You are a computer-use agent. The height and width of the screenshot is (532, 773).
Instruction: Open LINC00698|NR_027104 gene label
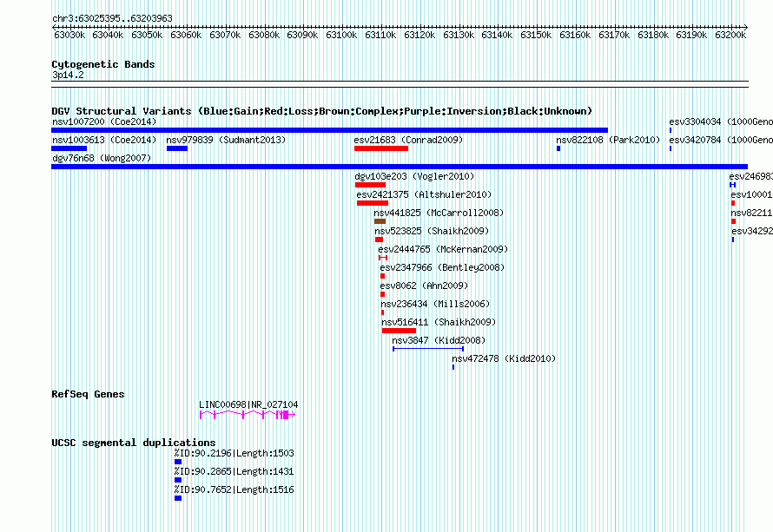pyautogui.click(x=248, y=405)
